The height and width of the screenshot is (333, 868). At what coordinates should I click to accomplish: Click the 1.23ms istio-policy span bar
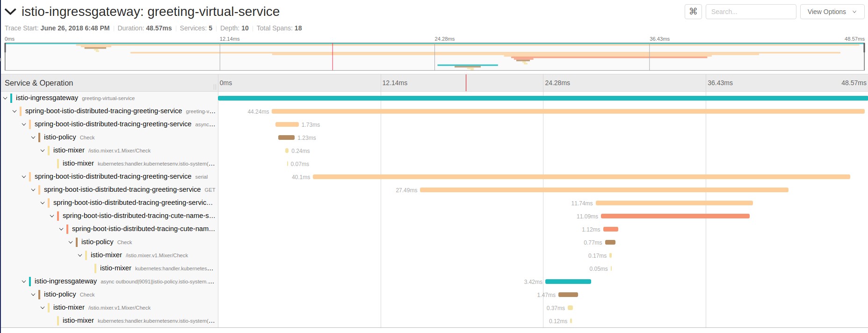pos(286,138)
